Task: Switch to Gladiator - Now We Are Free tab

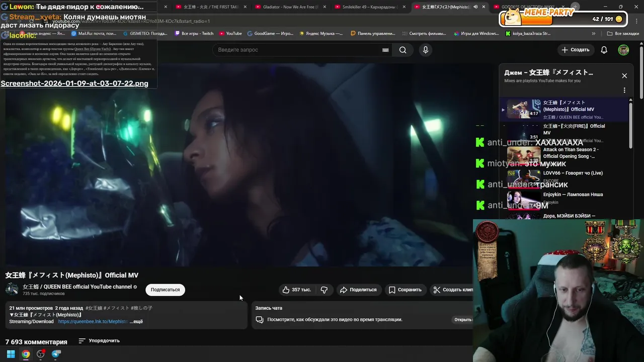Action: coord(287,7)
